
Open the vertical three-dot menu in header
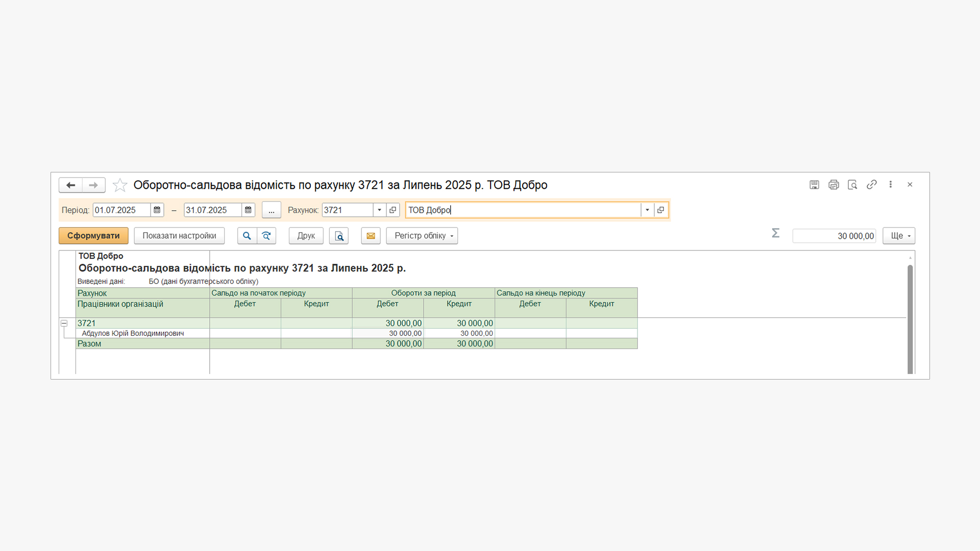click(x=891, y=185)
